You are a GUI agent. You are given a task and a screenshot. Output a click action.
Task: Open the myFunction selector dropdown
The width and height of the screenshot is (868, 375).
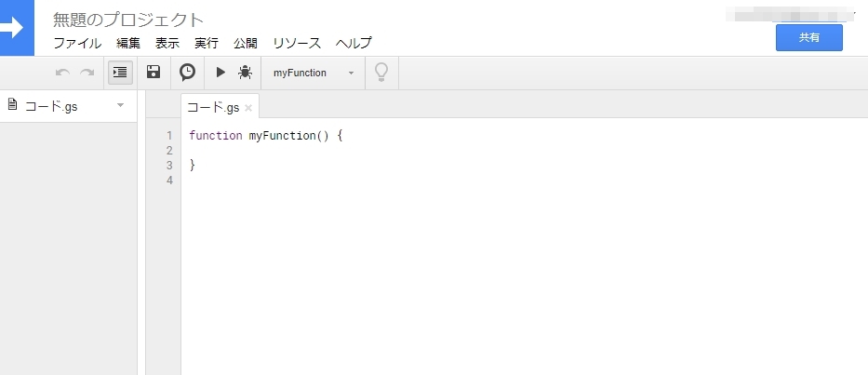point(314,73)
